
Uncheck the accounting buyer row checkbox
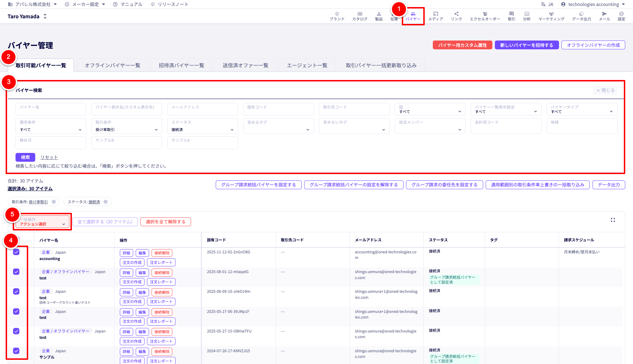point(16,252)
